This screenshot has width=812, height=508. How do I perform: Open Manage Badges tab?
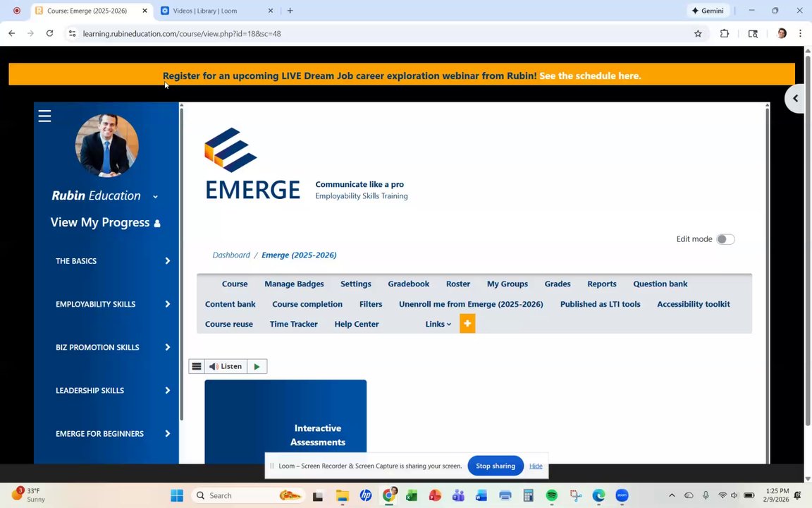click(294, 284)
